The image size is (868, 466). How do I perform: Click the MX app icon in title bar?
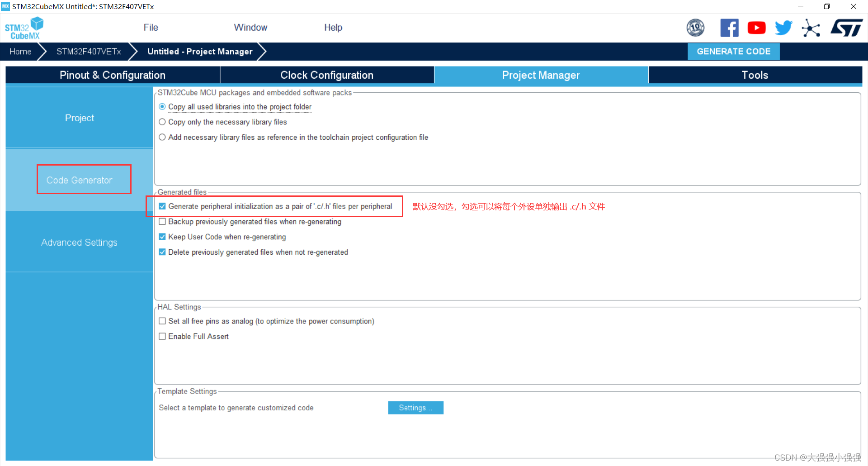click(x=5, y=6)
